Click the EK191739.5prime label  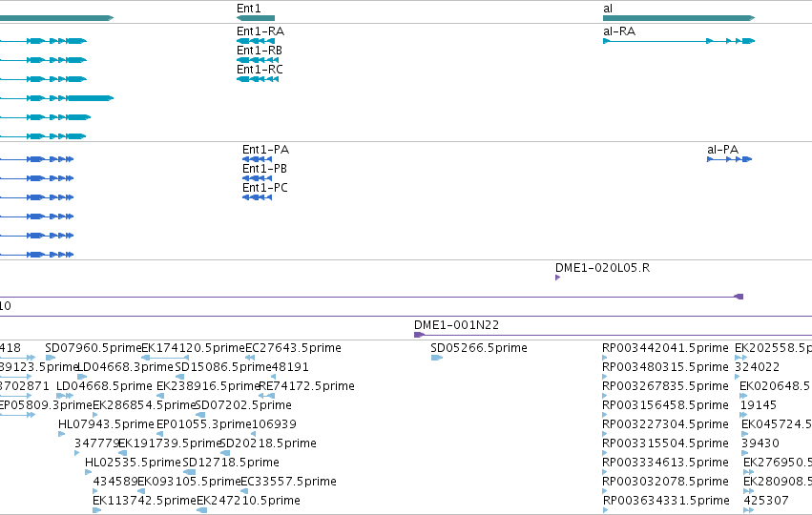tap(170, 443)
